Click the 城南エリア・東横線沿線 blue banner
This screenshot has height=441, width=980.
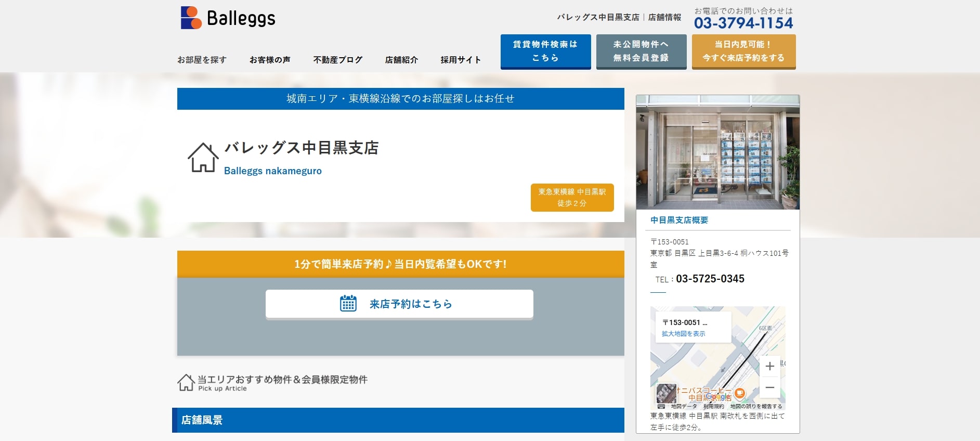pyautogui.click(x=401, y=99)
